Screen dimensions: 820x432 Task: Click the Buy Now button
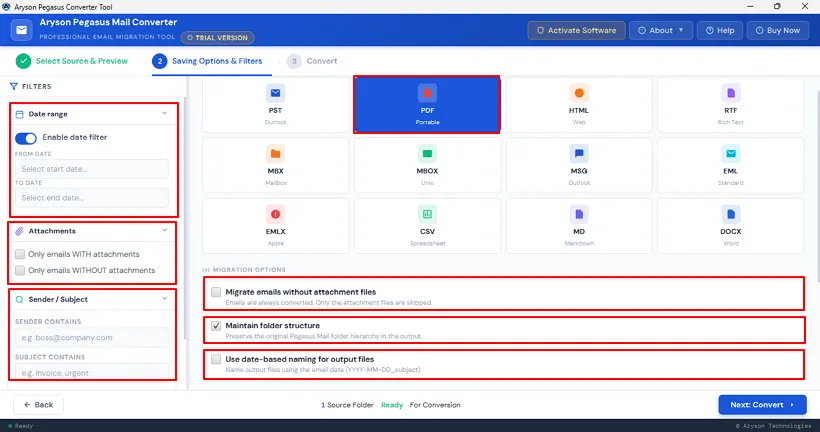[778, 30]
